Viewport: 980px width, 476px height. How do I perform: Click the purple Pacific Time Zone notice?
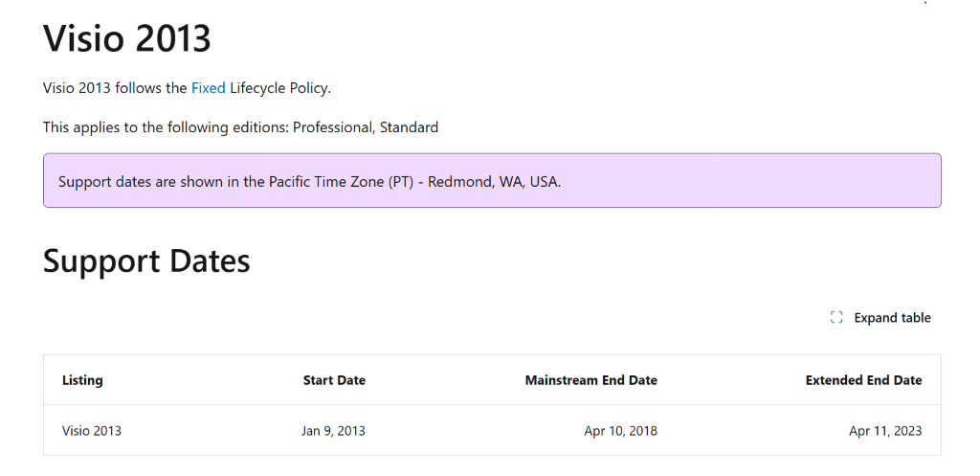[x=492, y=181]
